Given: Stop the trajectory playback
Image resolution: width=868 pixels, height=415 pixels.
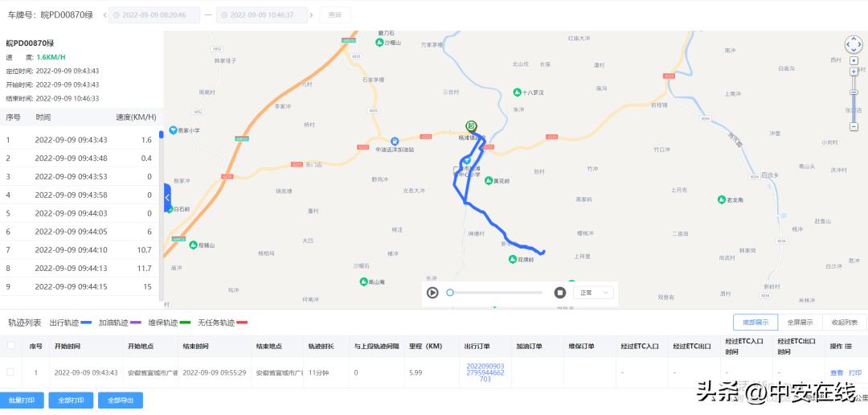Looking at the screenshot, I should point(560,293).
